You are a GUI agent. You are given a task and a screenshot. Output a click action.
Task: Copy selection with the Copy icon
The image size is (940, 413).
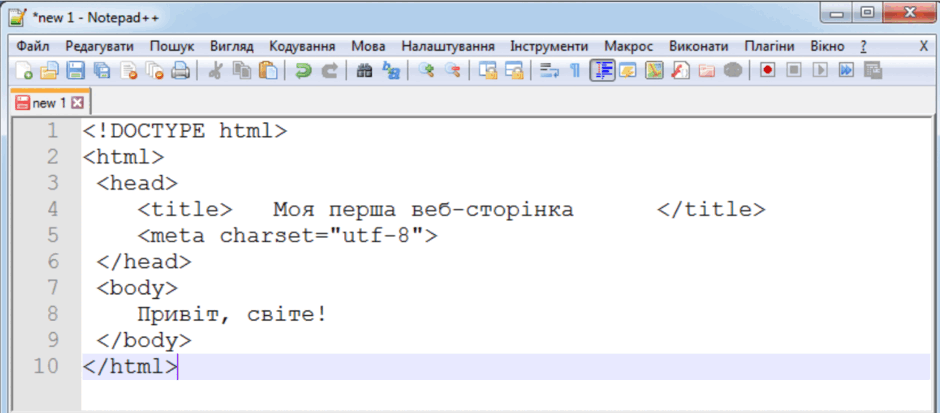(242, 71)
